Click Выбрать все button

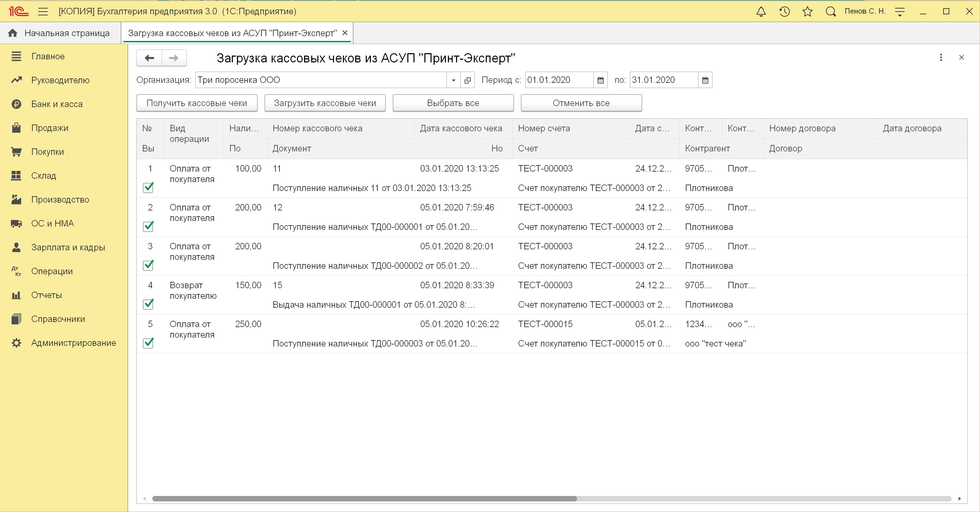(x=453, y=103)
